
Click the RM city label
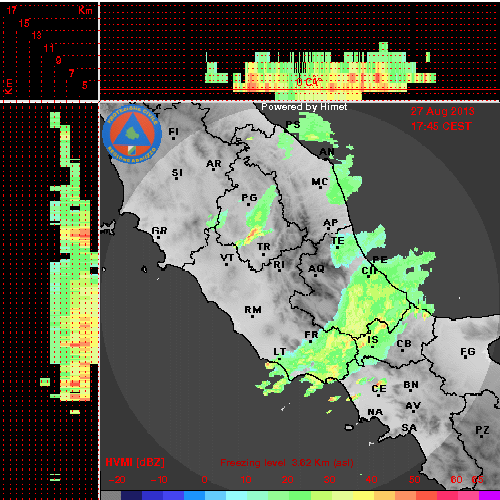(x=253, y=310)
